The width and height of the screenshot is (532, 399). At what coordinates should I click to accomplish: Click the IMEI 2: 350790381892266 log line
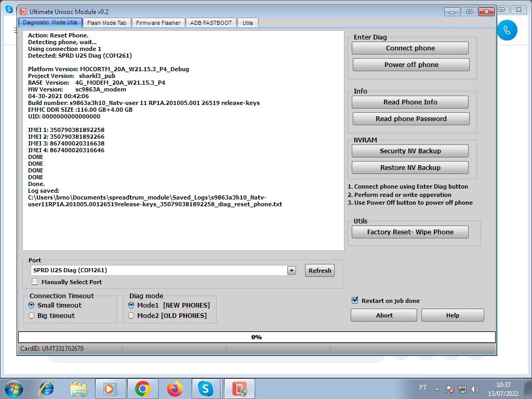(66, 137)
